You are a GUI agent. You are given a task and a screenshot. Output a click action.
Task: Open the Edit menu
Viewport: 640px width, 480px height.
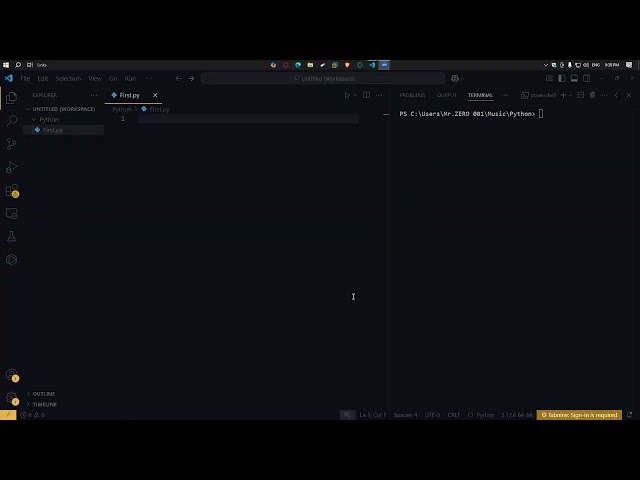[x=42, y=78]
